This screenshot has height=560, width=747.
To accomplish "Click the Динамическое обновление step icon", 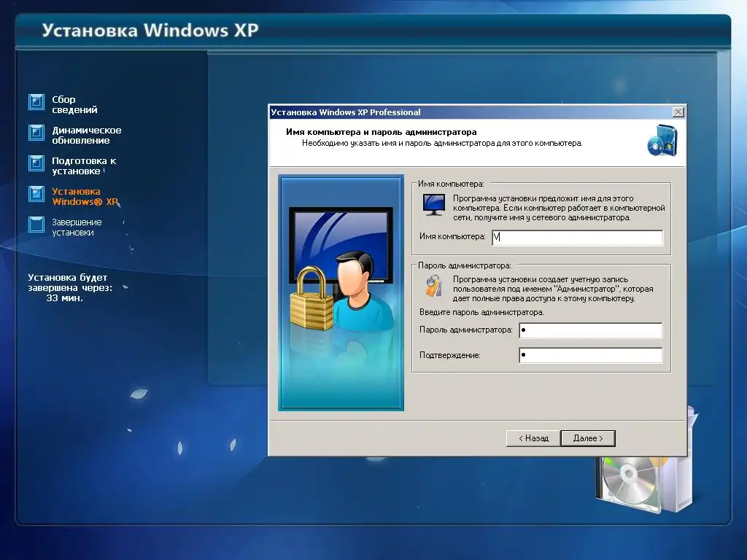I will coord(36,133).
